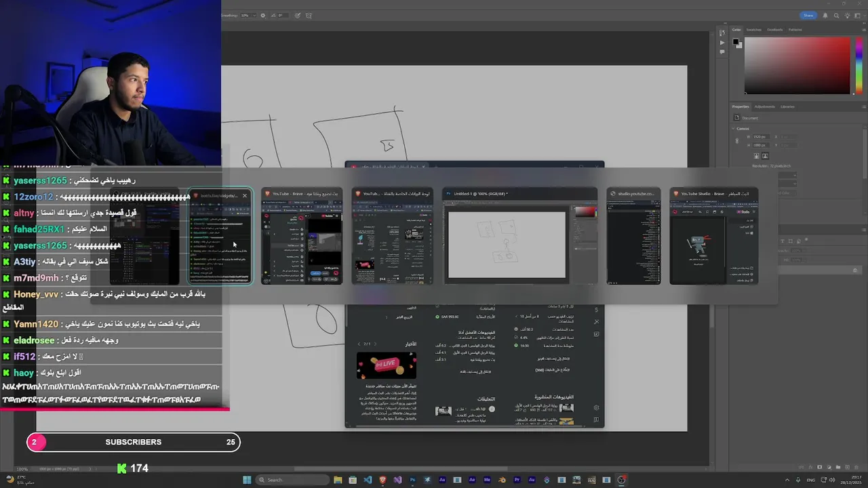
Task: Open Premiere Pro from the taskbar
Action: point(517,480)
